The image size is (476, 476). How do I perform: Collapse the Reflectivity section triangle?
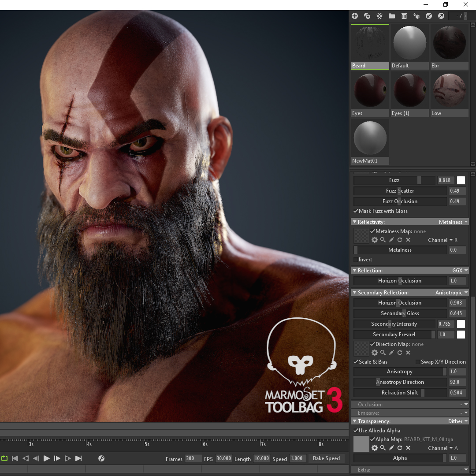coord(354,222)
